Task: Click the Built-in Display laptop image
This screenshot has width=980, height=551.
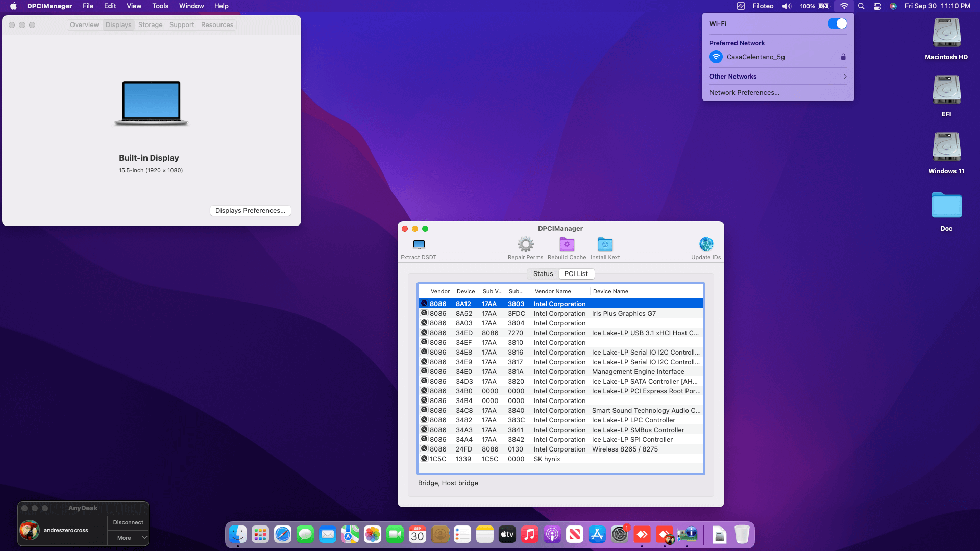Action: pyautogui.click(x=151, y=103)
